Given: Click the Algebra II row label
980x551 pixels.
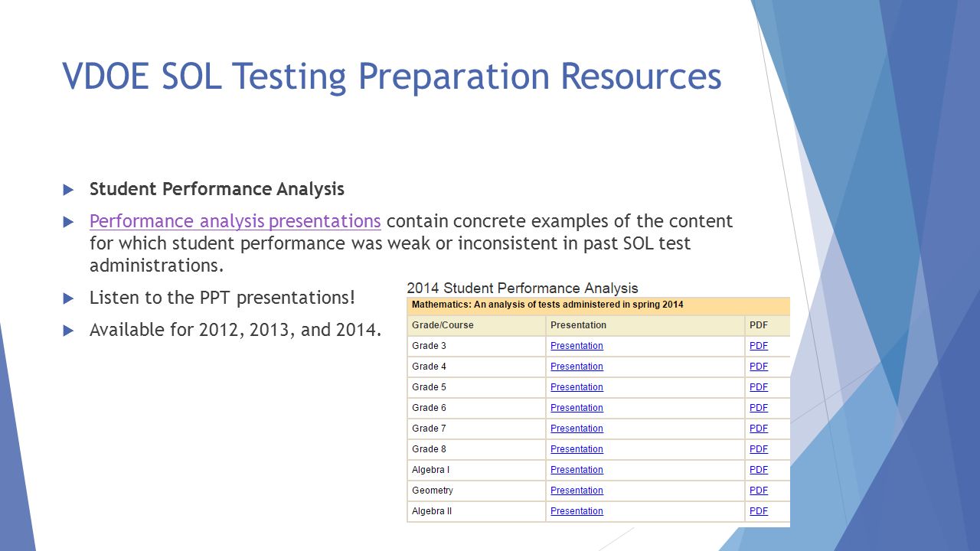Looking at the screenshot, I should 432,511.
